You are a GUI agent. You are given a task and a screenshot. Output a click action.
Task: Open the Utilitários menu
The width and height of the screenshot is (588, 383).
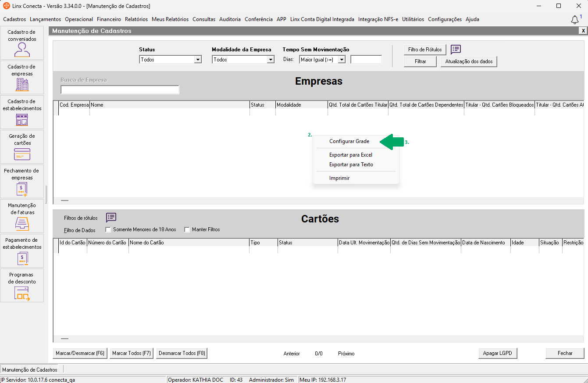(413, 19)
